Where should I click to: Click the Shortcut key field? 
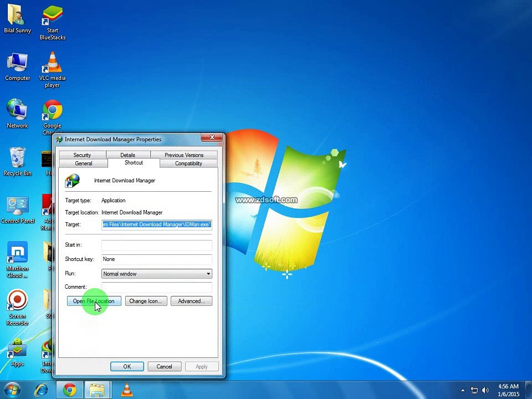coord(157,259)
